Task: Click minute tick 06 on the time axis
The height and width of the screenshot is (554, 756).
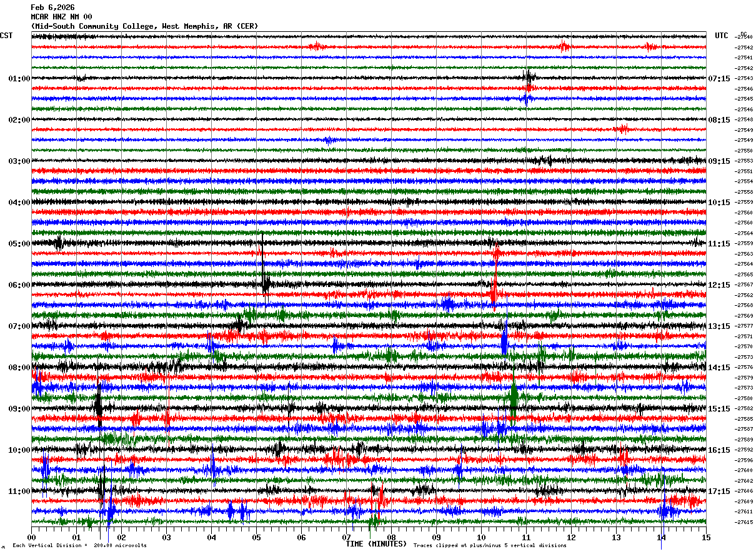Action: tap(301, 537)
